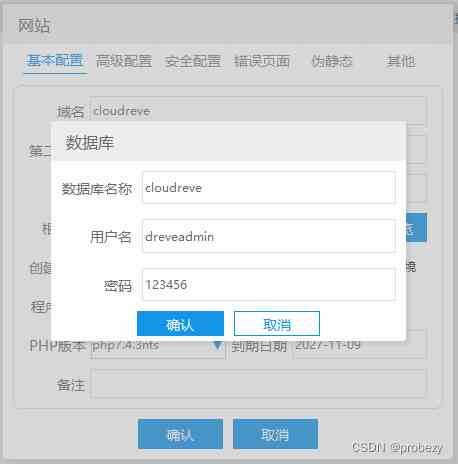This screenshot has height=464, width=458.
Task: Click the 密码 field containing 123456
Action: 269,285
